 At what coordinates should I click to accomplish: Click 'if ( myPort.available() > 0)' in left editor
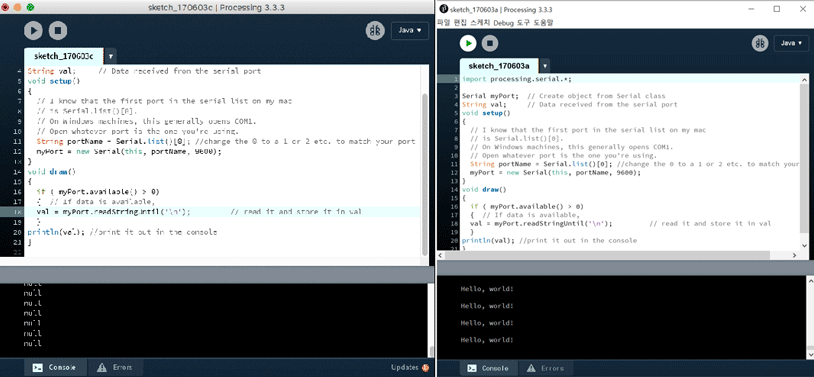tap(98, 192)
